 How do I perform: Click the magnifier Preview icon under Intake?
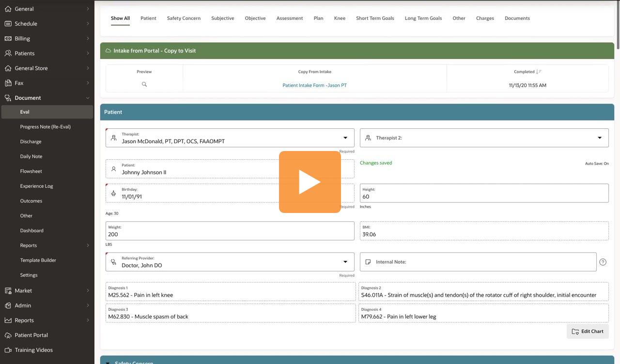144,83
